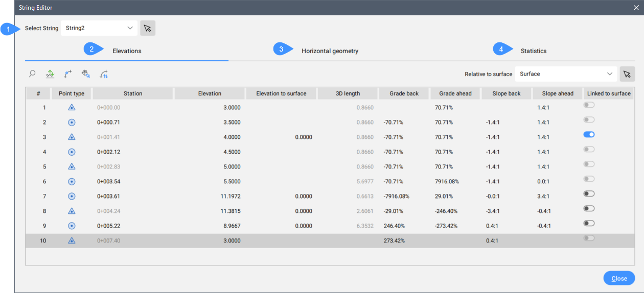Enable Linked to surface for row 9
The width and height of the screenshot is (644, 293).
(x=589, y=224)
